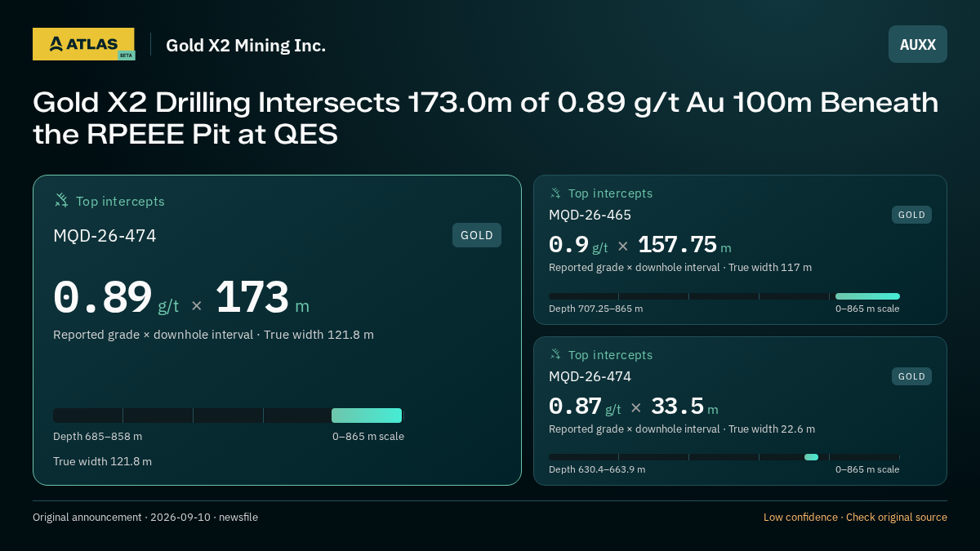
Task: Click the GOLD tag on the 173 m intercept card
Action: click(477, 235)
